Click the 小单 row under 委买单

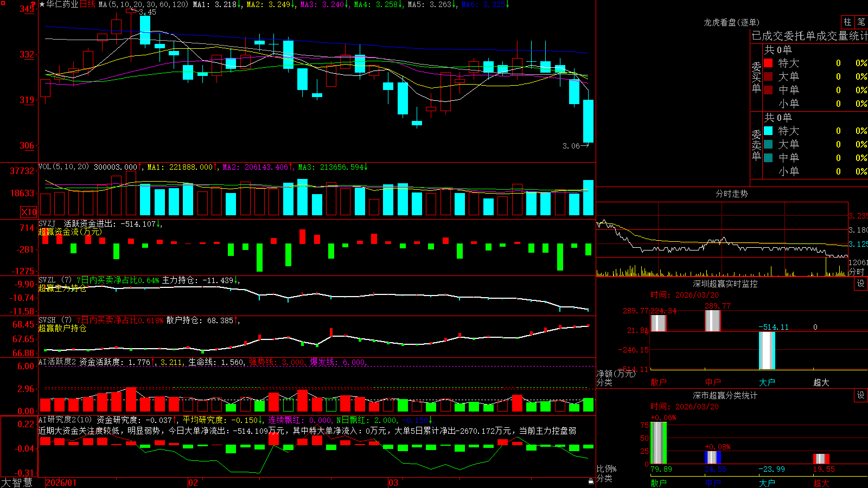[815, 104]
